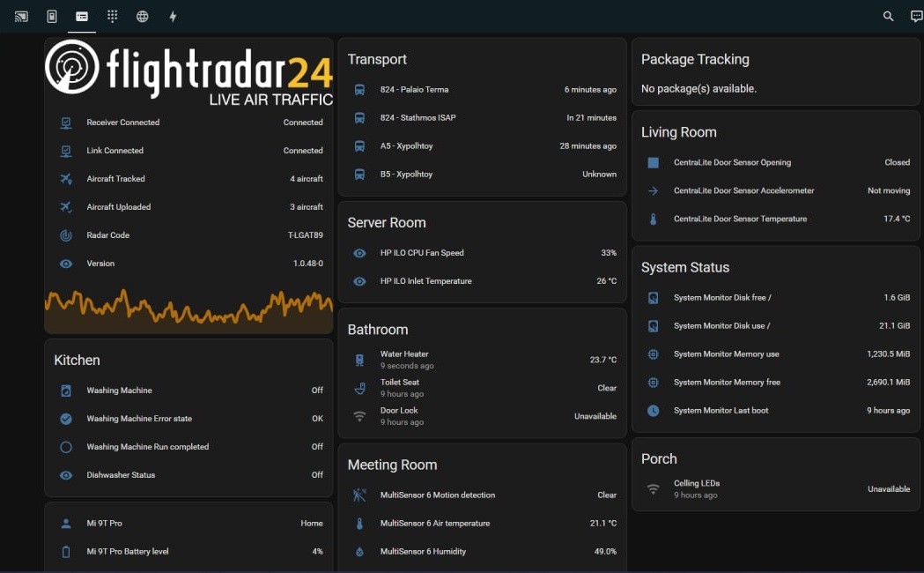Click the search magnifier icon
Image resolution: width=924 pixels, height=573 pixels.
pyautogui.click(x=888, y=16)
